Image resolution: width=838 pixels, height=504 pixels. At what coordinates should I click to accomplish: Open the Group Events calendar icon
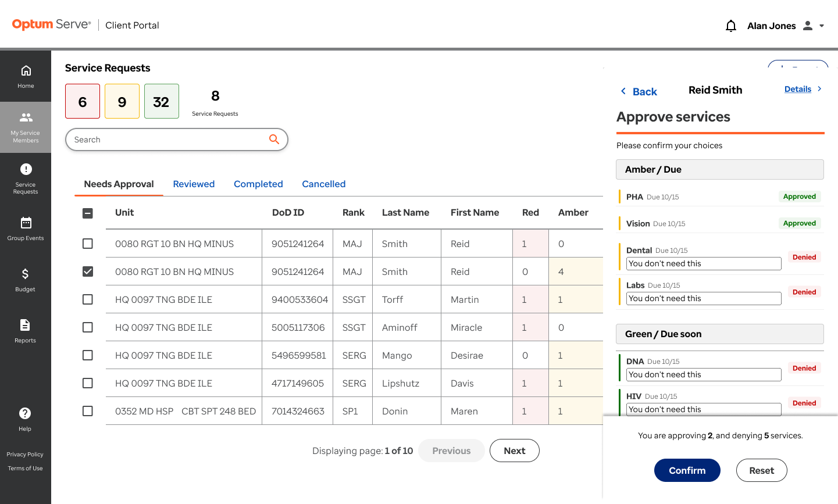click(x=26, y=223)
